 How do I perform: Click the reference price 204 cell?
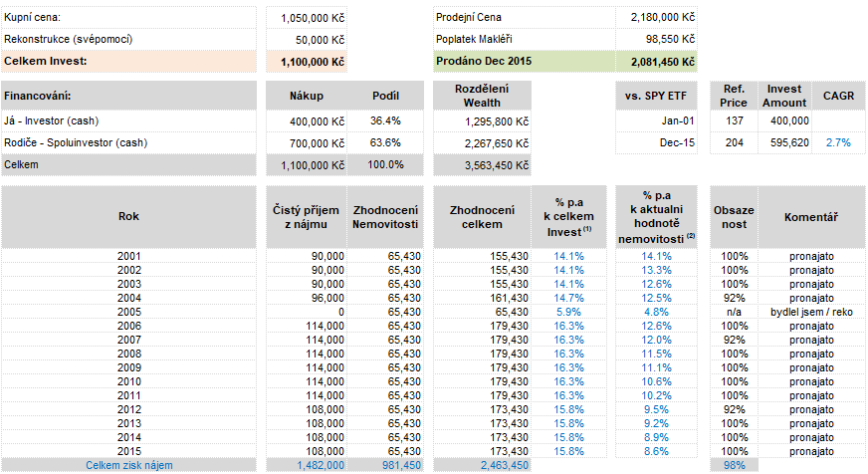(734, 142)
